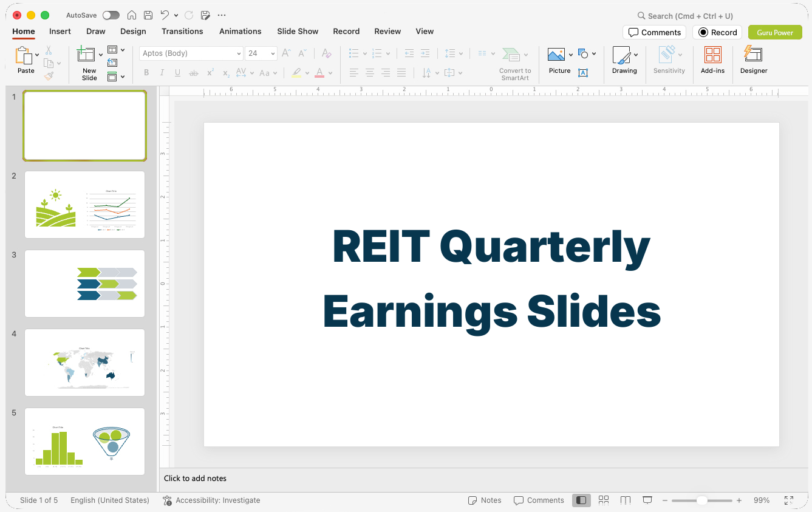Screen dimensions: 812x512
Task: Adjust the zoom slider handle
Action: click(701, 500)
